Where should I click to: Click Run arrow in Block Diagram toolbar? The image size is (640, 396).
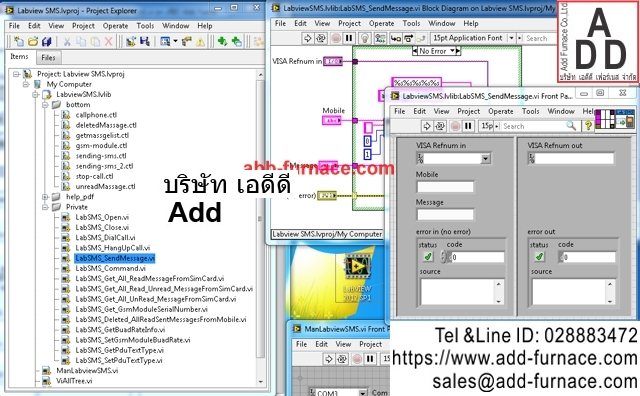coord(307,38)
